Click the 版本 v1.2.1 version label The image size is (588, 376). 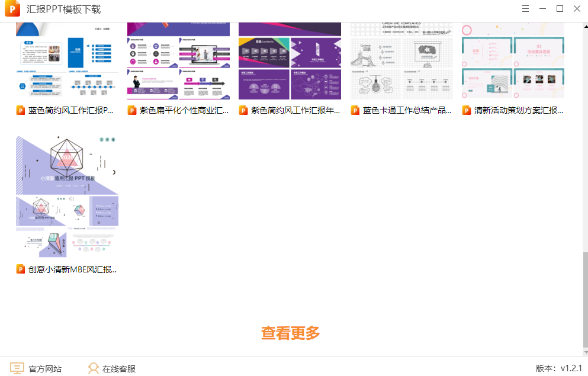(559, 368)
